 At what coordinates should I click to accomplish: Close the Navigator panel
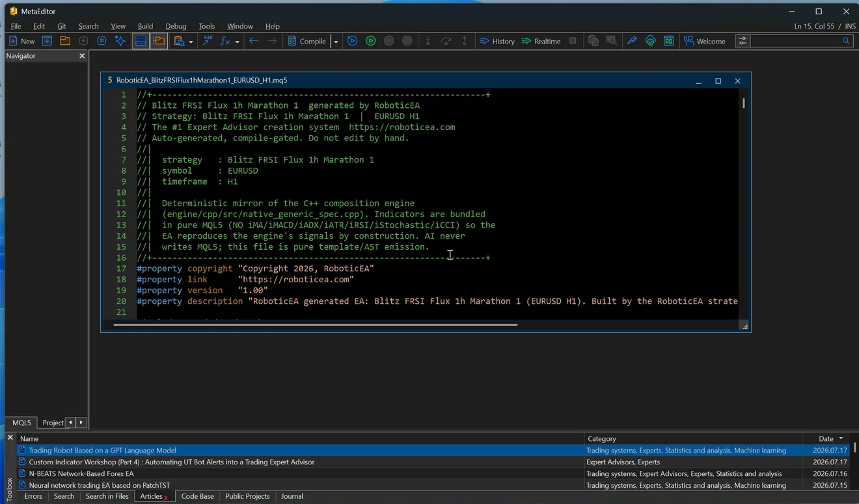click(x=82, y=56)
